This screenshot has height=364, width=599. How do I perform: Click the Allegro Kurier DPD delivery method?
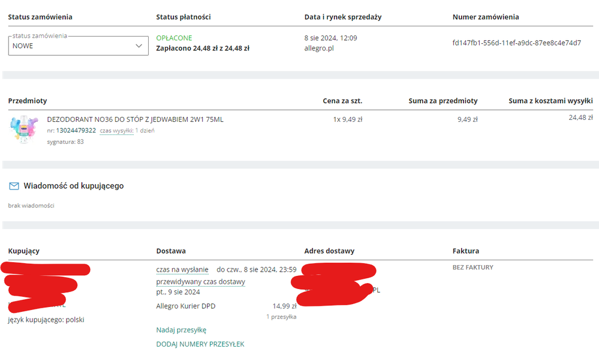click(185, 306)
